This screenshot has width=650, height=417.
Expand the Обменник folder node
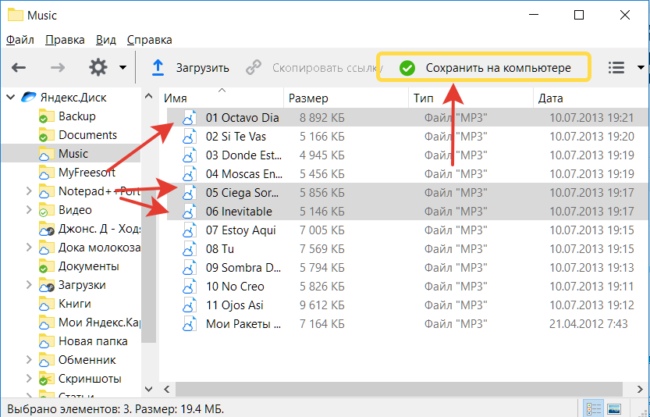[29, 360]
